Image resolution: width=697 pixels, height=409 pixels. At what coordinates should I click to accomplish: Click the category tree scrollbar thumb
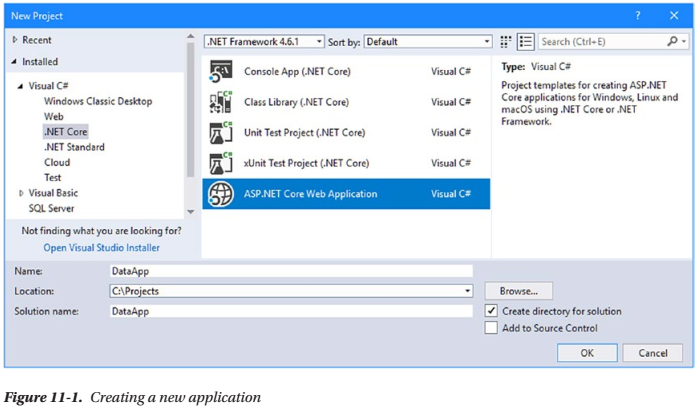[191, 110]
